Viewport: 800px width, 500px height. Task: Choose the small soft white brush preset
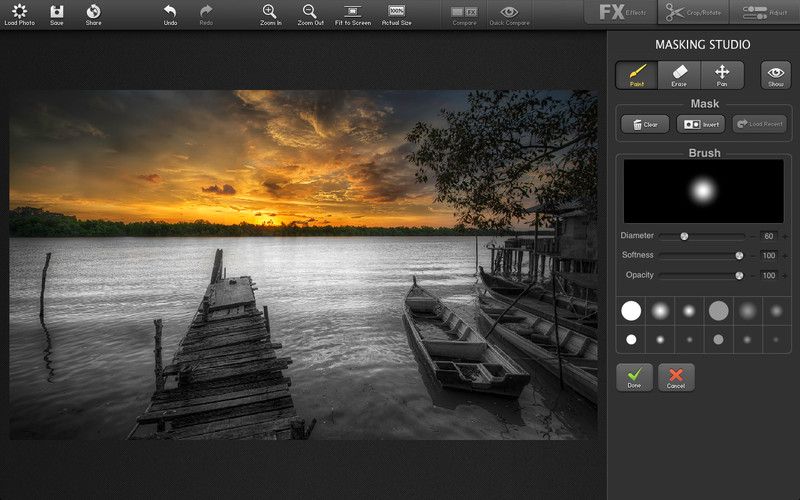pos(660,339)
